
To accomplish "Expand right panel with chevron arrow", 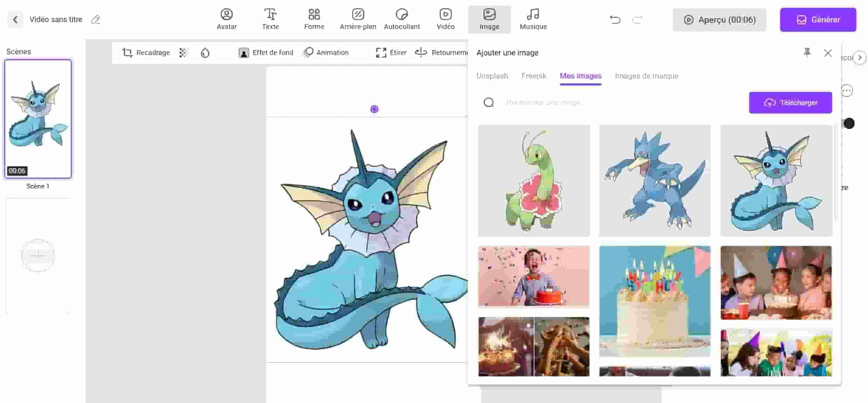I will point(859,57).
